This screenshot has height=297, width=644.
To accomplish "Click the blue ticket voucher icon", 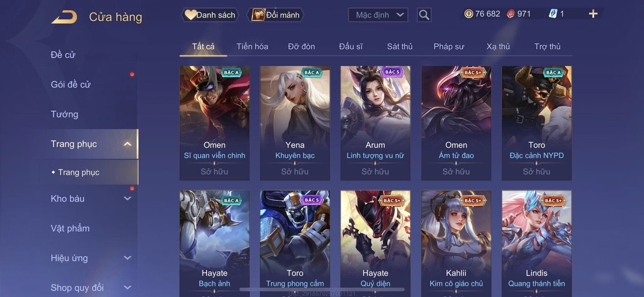I will coord(553,14).
